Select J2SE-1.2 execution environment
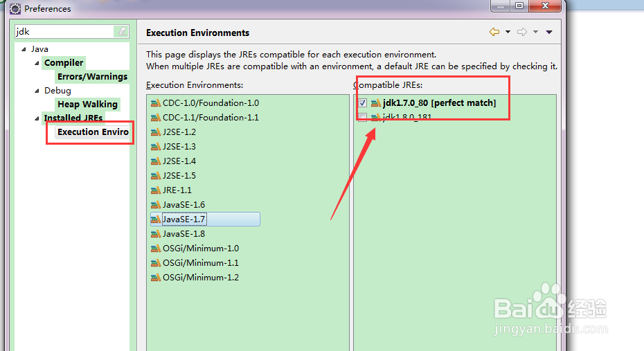 click(179, 132)
